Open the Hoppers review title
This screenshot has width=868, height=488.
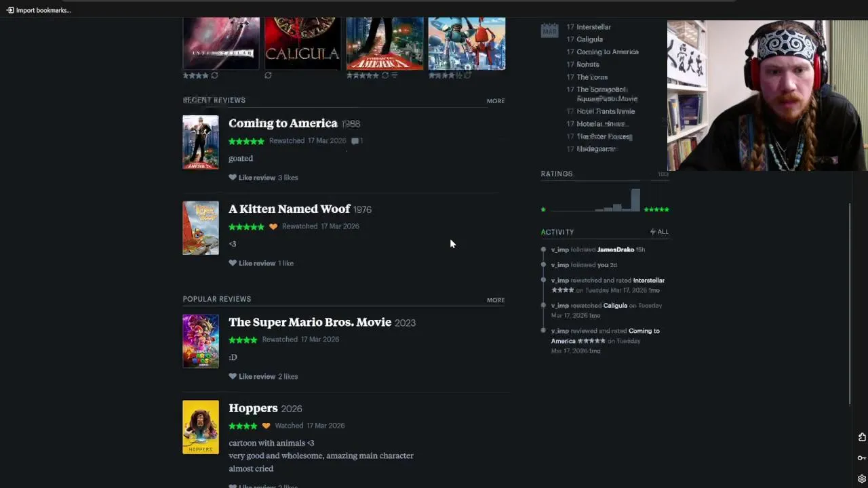pyautogui.click(x=253, y=408)
